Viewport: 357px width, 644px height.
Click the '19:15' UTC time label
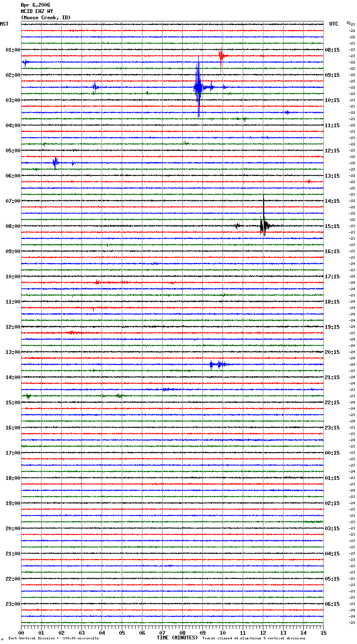332,327
